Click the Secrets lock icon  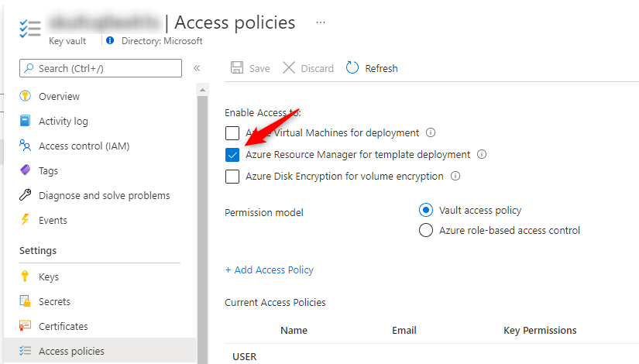coord(25,300)
